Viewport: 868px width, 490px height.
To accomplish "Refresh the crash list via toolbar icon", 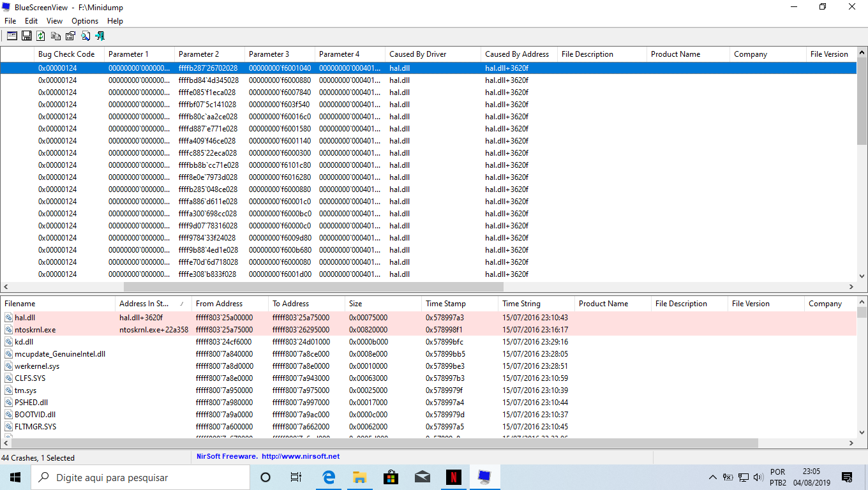I will click(41, 36).
